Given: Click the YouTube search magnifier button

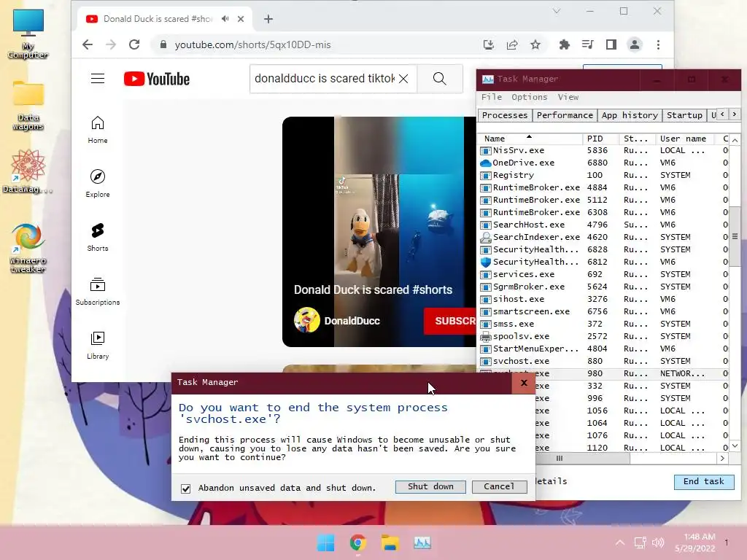Looking at the screenshot, I should point(440,79).
